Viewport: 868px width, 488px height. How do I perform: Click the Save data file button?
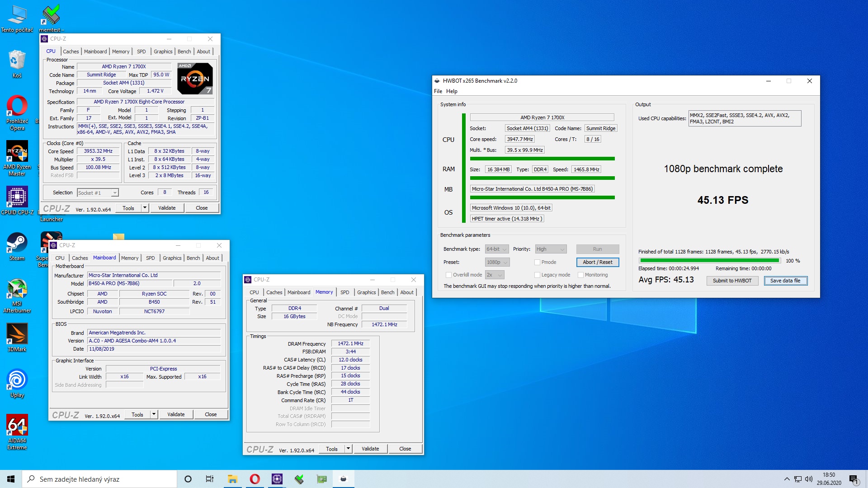pos(785,281)
